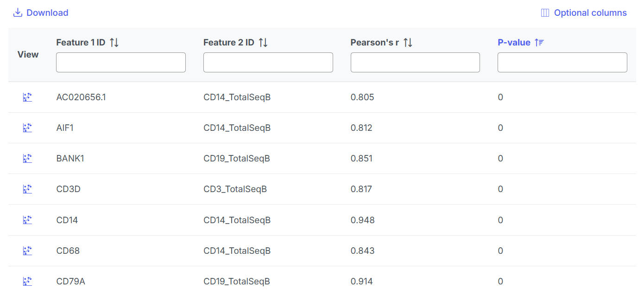Image resolution: width=644 pixels, height=296 pixels.
Task: Show scatter plot for CD68 row
Action: [x=27, y=251]
